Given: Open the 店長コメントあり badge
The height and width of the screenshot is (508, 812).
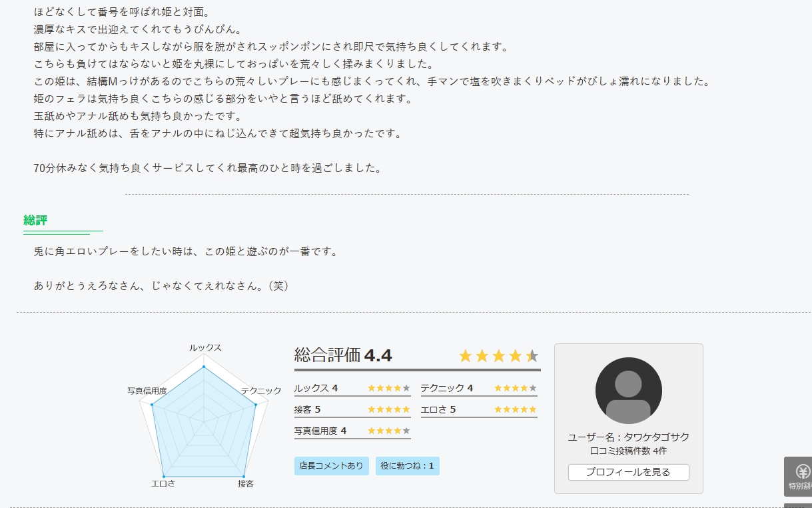Looking at the screenshot, I should pyautogui.click(x=332, y=466).
